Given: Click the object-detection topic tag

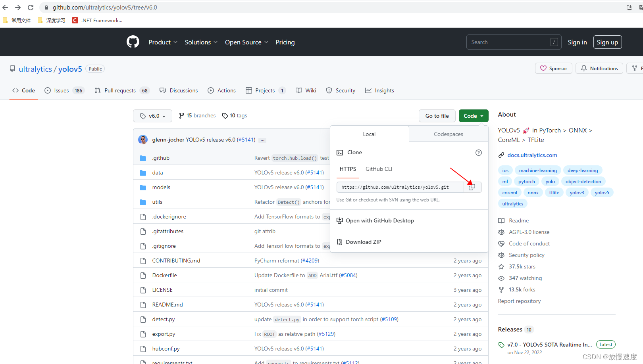Looking at the screenshot, I should (x=583, y=182).
